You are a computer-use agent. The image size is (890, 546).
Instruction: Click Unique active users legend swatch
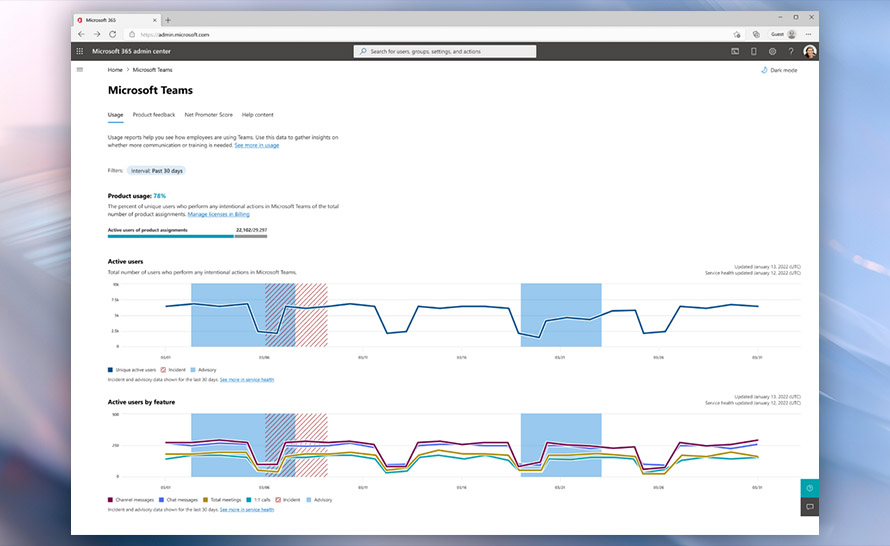[110, 370]
